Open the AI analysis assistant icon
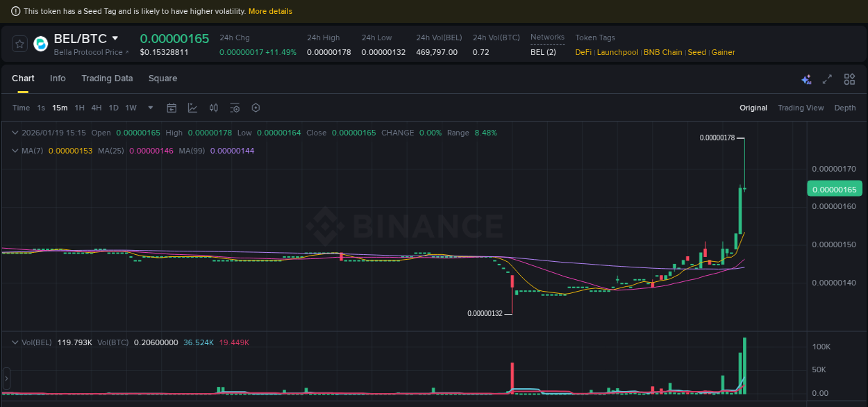The width and height of the screenshot is (868, 407). (x=806, y=79)
